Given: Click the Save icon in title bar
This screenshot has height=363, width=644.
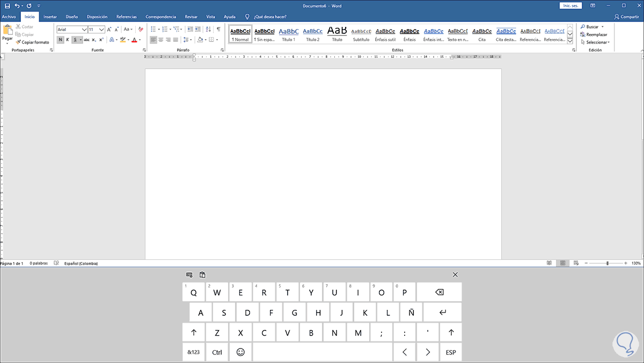Looking at the screenshot, I should click(x=8, y=5).
